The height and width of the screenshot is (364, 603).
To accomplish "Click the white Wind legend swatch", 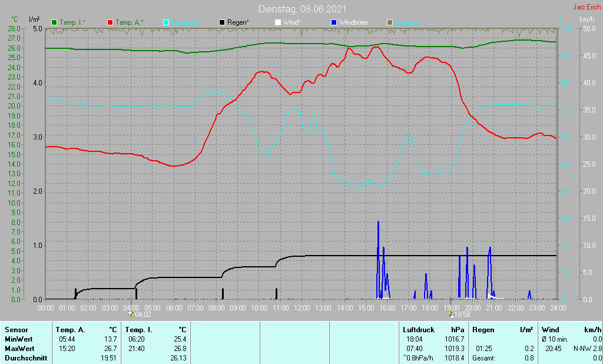I will pyautogui.click(x=278, y=22).
